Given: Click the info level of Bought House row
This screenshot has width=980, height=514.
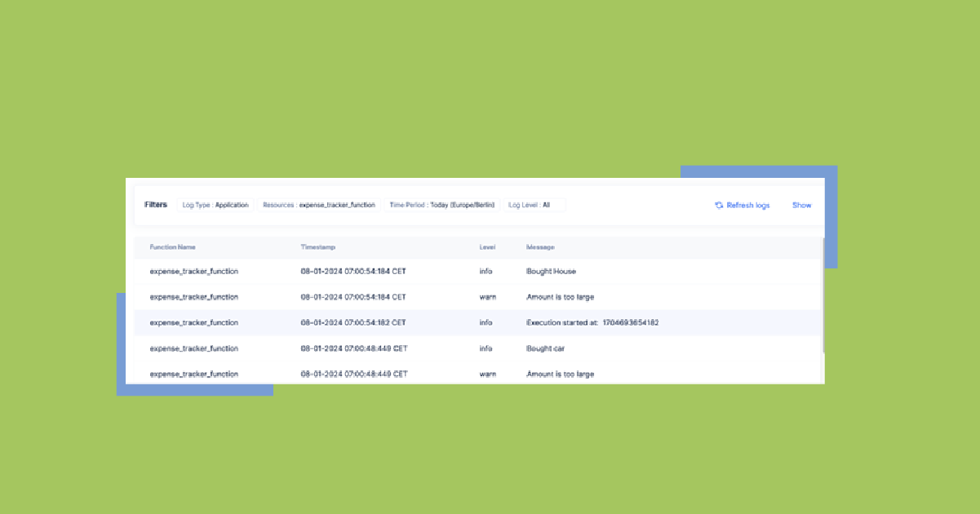Looking at the screenshot, I should (x=486, y=271).
